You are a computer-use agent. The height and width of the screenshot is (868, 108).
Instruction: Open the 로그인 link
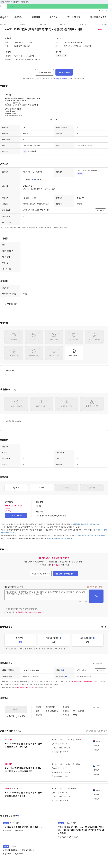[x=101, y=11]
